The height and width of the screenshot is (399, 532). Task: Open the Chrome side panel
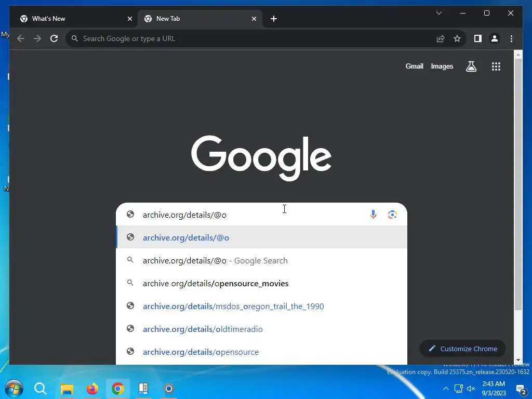click(x=478, y=38)
